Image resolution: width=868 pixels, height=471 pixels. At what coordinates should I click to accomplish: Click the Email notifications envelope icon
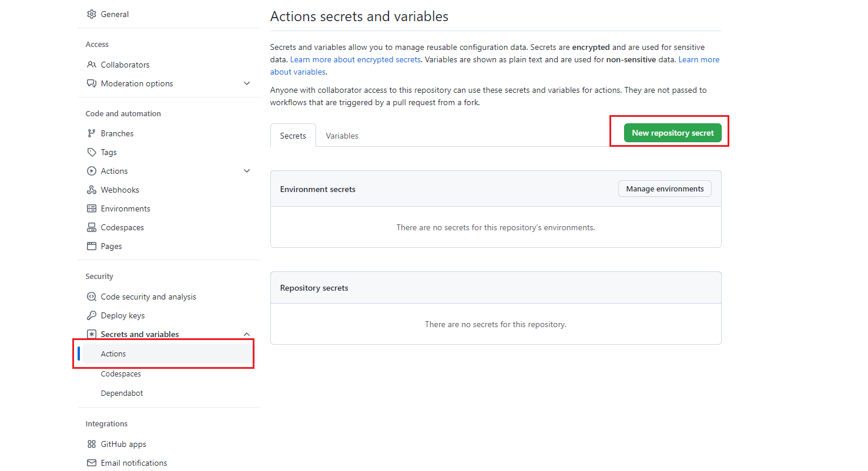(x=92, y=463)
